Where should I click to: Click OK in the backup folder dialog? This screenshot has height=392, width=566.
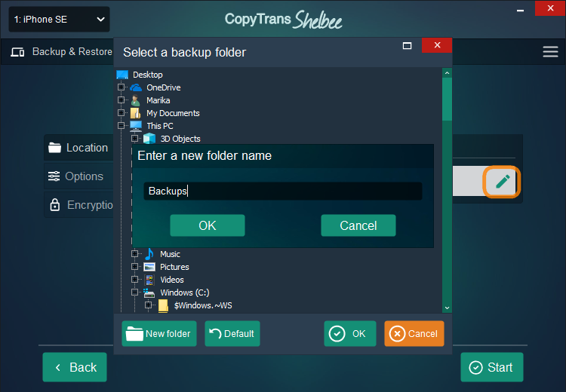(x=350, y=334)
